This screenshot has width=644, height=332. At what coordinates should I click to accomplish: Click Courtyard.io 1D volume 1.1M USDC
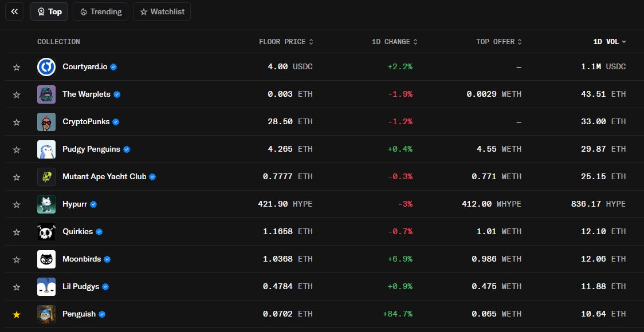[603, 66]
